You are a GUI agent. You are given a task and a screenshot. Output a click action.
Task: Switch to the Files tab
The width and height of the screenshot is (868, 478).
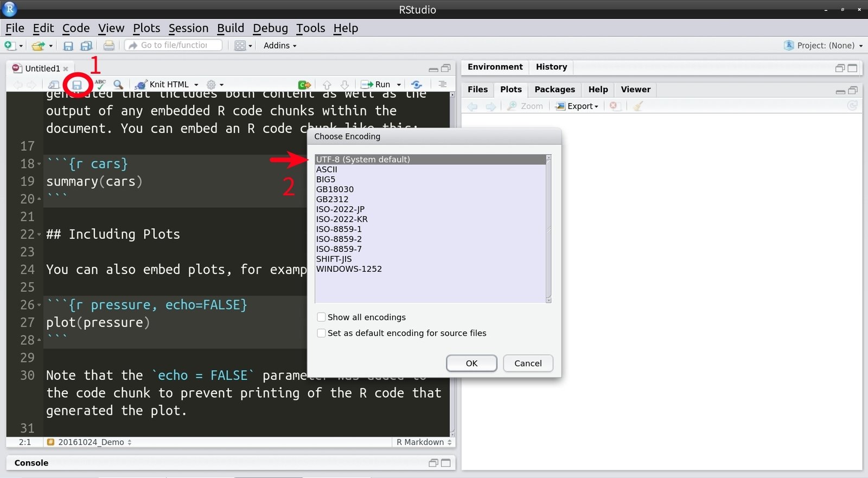coord(477,90)
